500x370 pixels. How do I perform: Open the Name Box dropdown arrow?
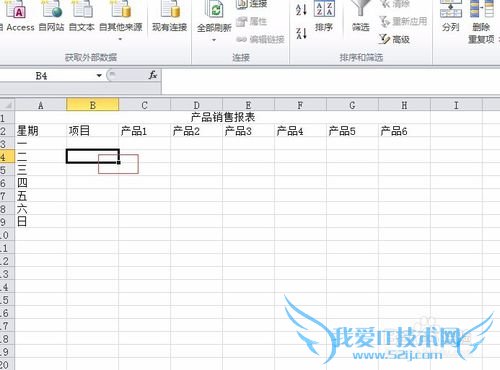point(99,76)
